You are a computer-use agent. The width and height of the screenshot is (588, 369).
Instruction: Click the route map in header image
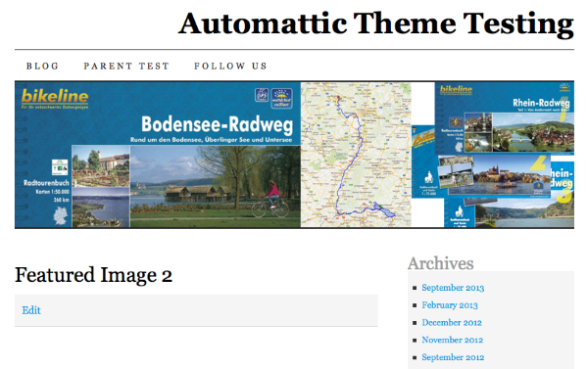click(356, 155)
